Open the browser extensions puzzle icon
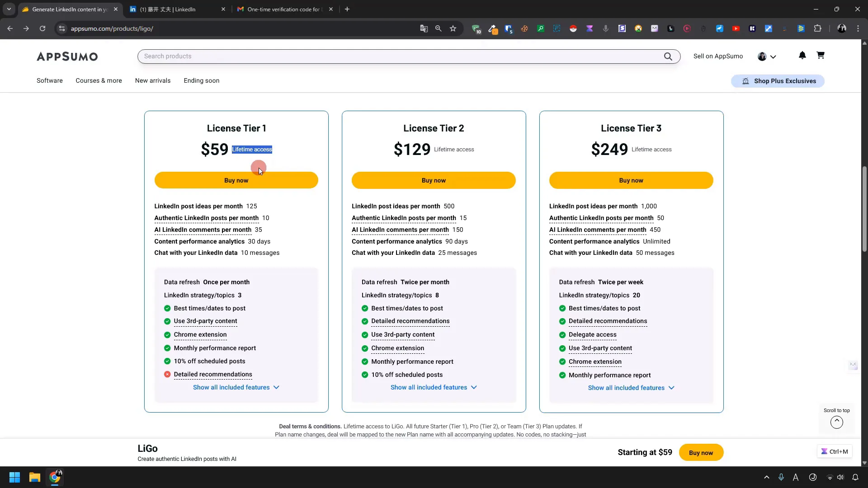The width and height of the screenshot is (868, 488). [x=817, y=28]
